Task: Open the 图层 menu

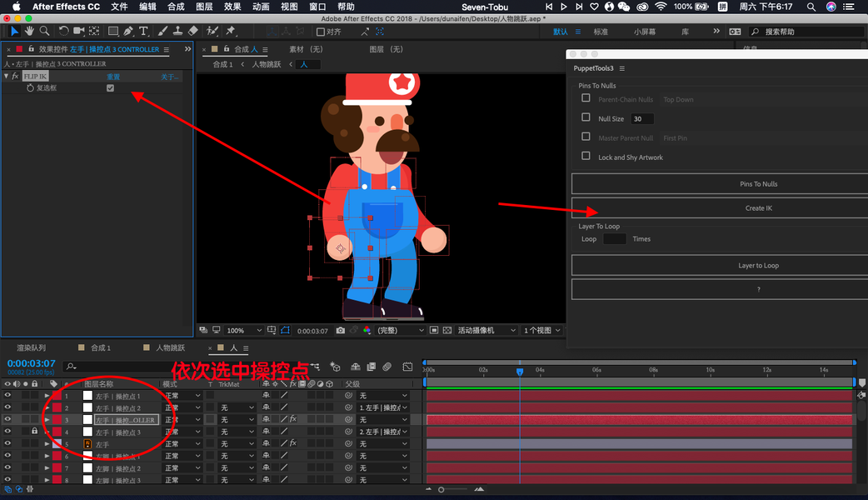Action: (x=204, y=7)
